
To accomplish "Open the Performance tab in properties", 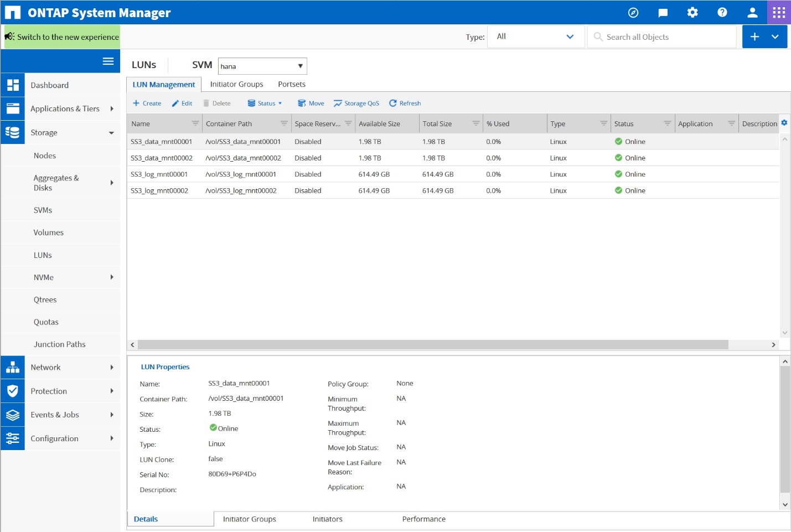I will (423, 519).
